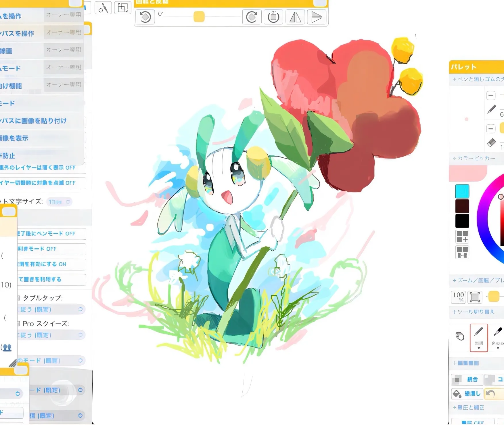Open the Pro スクイーズ setting dropdown
The width and height of the screenshot is (504, 425).
51,335
